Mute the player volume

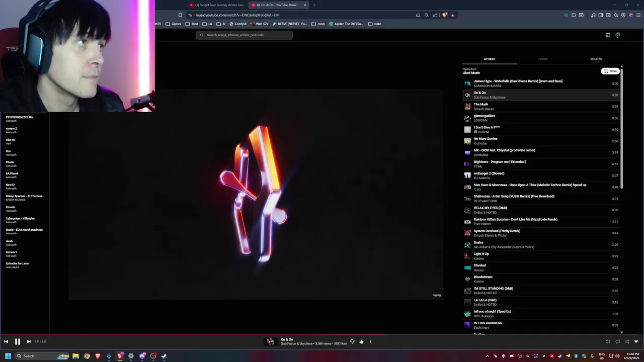608,341
